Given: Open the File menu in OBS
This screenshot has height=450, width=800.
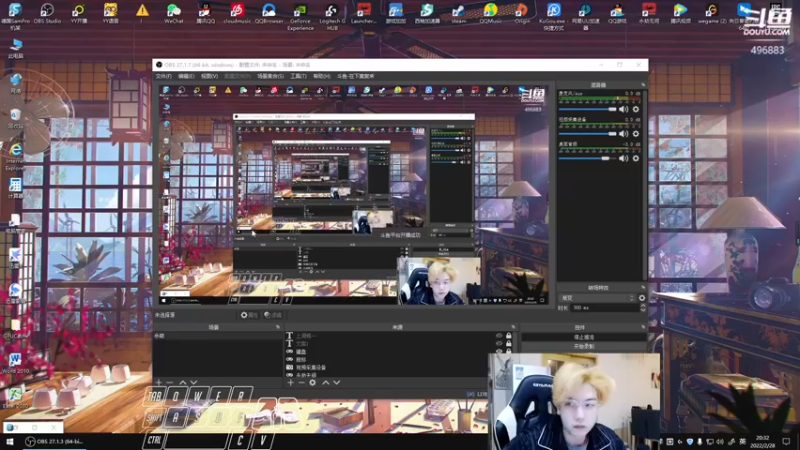Looking at the screenshot, I should [164, 76].
